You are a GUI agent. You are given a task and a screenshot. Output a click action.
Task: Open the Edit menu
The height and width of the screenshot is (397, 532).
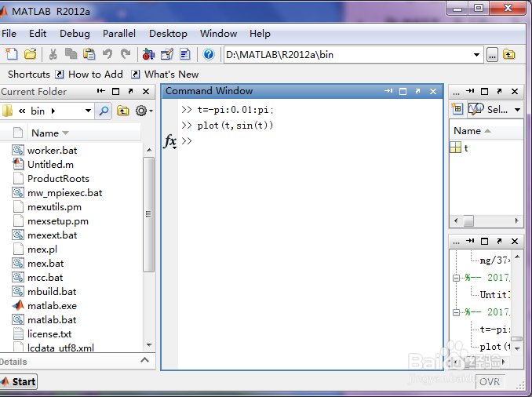pos(38,34)
